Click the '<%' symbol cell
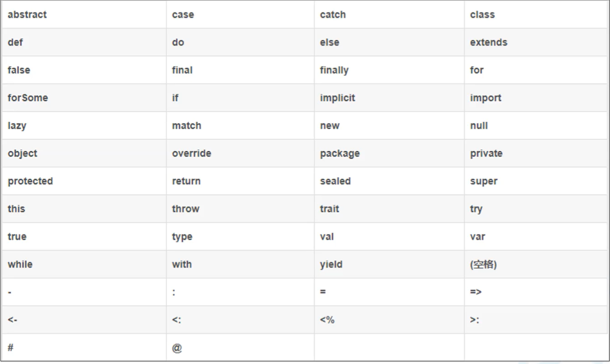 (x=327, y=320)
